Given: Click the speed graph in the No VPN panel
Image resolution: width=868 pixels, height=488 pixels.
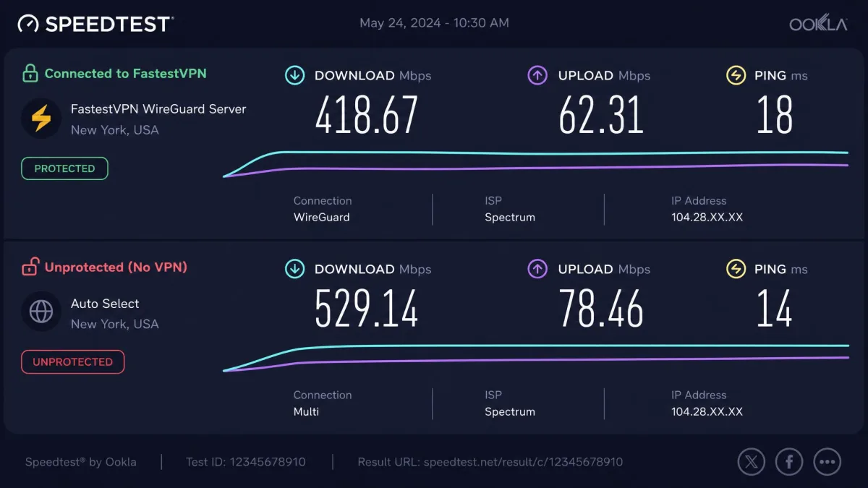Looking at the screenshot, I should pyautogui.click(x=535, y=358).
